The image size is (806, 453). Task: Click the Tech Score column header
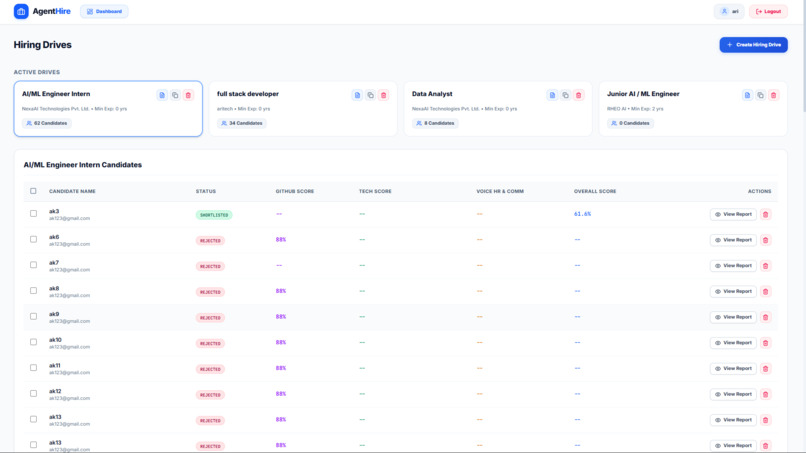375,191
